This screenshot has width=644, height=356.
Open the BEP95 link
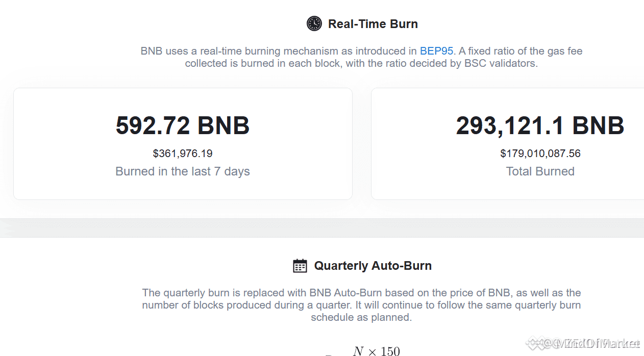(x=436, y=51)
